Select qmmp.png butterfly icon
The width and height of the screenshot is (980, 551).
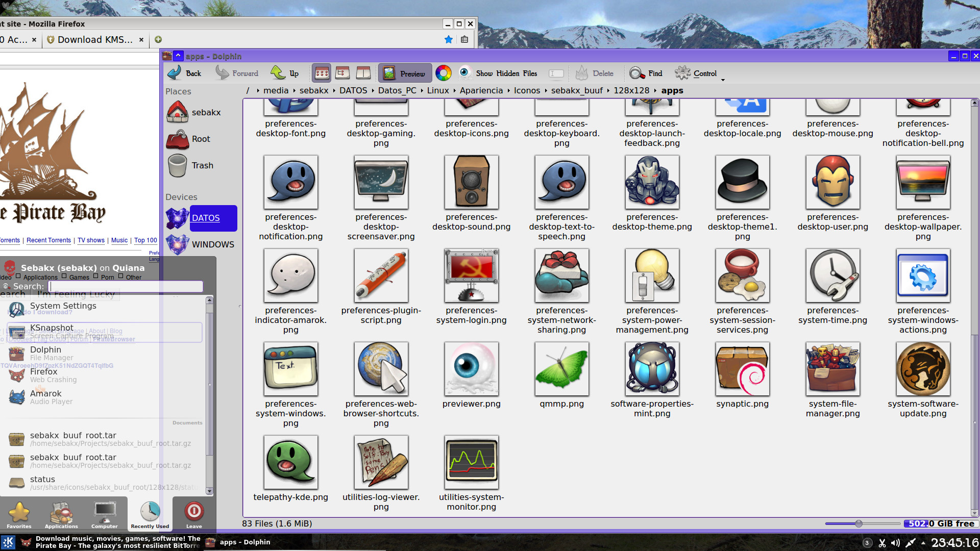pos(561,369)
